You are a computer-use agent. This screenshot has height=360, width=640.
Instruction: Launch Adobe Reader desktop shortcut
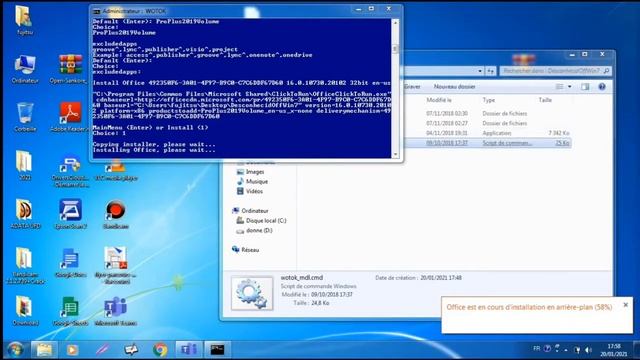point(70,117)
